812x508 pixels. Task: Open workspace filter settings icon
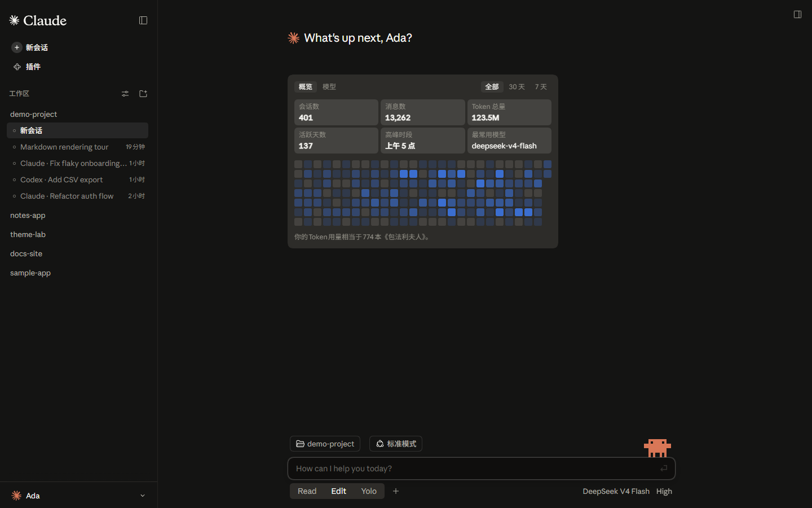tap(125, 94)
